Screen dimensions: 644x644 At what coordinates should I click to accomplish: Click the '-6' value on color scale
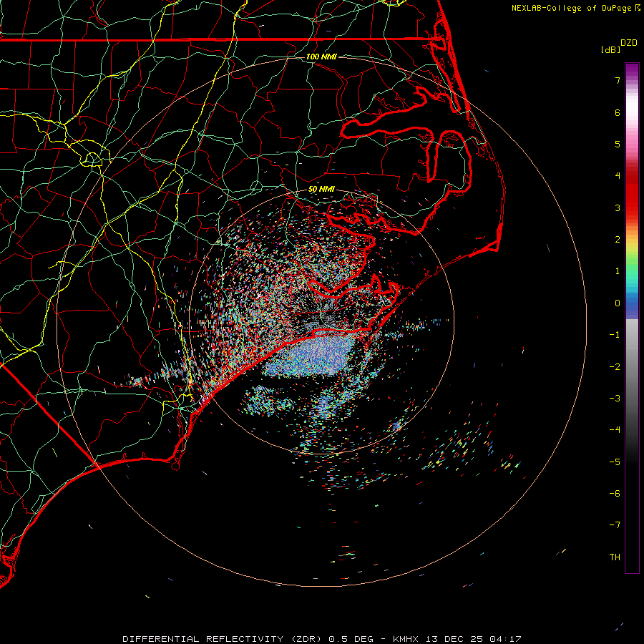[615, 494]
